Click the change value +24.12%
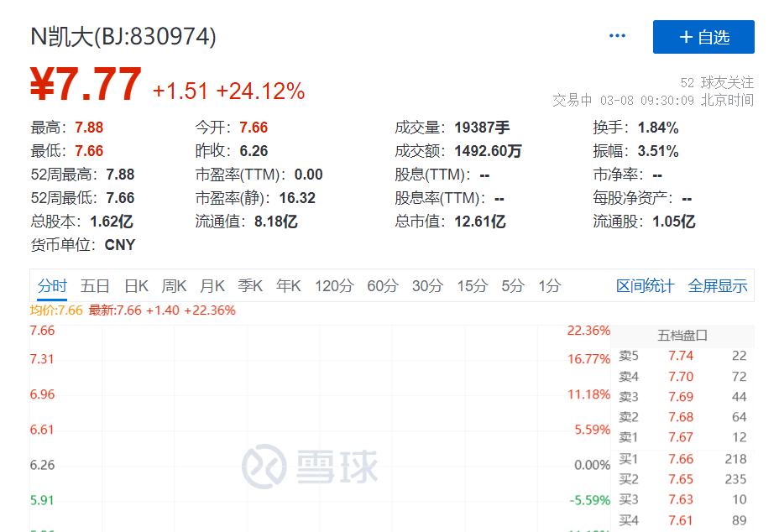 point(260,91)
